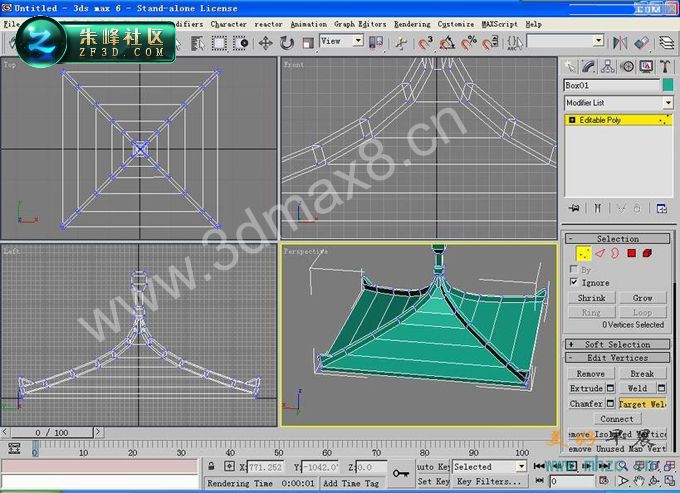Image resolution: width=680 pixels, height=493 pixels.
Task: Toggle Window/Crossing selection mode
Action: pos(240,43)
